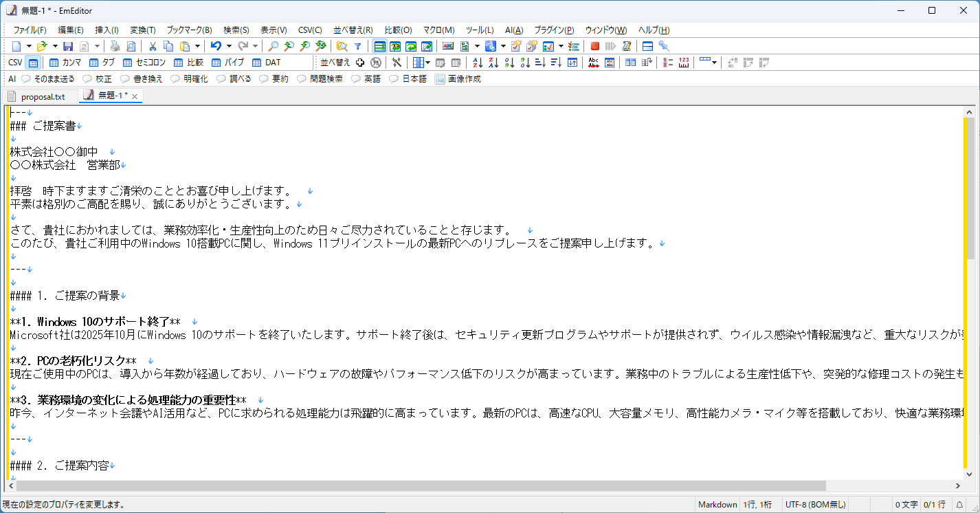980x513 pixels.
Task: Click the Cut icon on the toolbar
Action: point(153,45)
